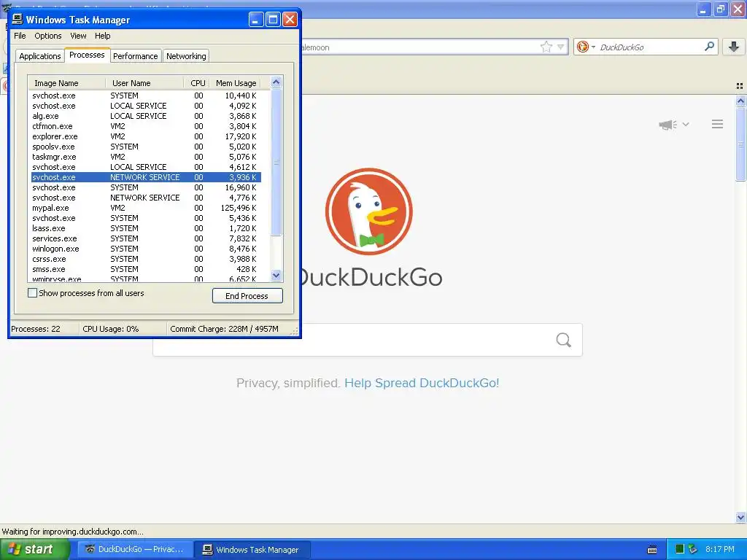
Task: Sort by Mem Usage column header
Action: (x=236, y=83)
